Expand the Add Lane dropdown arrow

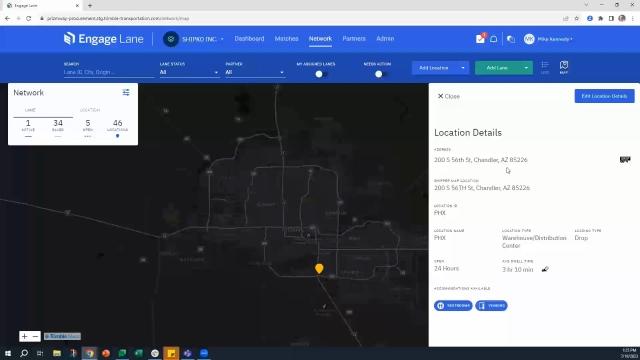[x=526, y=68]
